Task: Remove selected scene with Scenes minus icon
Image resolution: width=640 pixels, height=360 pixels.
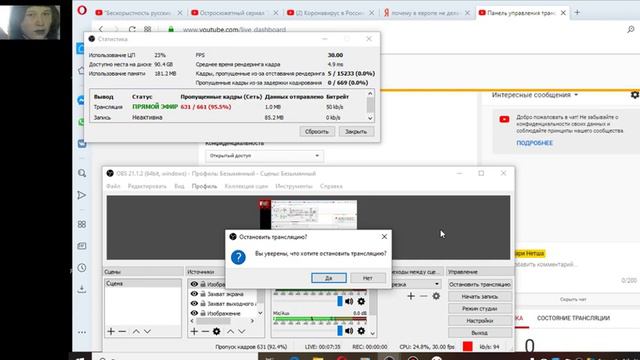Action: tap(122, 331)
